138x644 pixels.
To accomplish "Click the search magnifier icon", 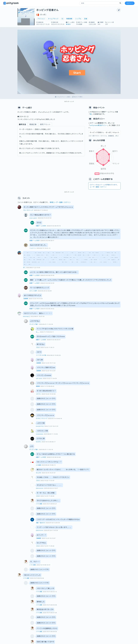I will 120,3.
